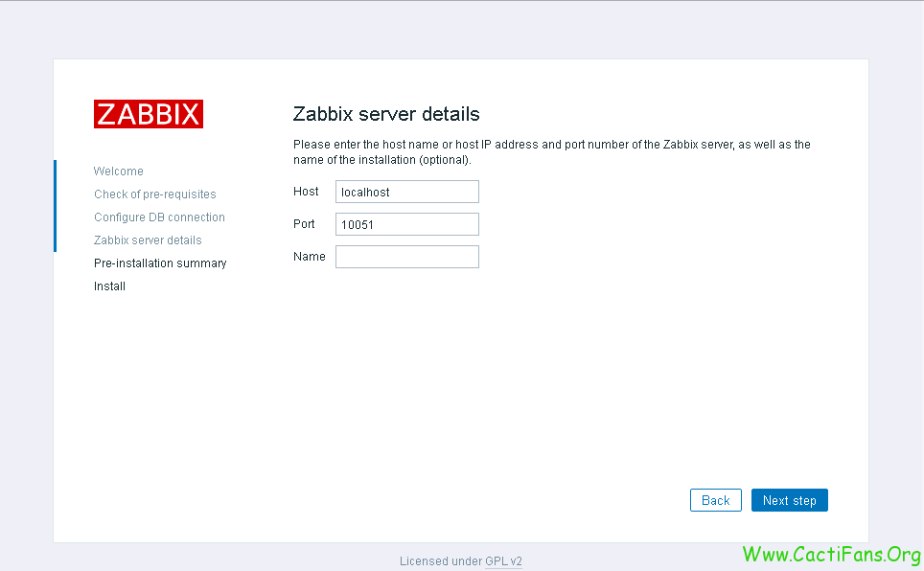The width and height of the screenshot is (924, 571).
Task: Go to the Next step
Action: click(x=790, y=500)
